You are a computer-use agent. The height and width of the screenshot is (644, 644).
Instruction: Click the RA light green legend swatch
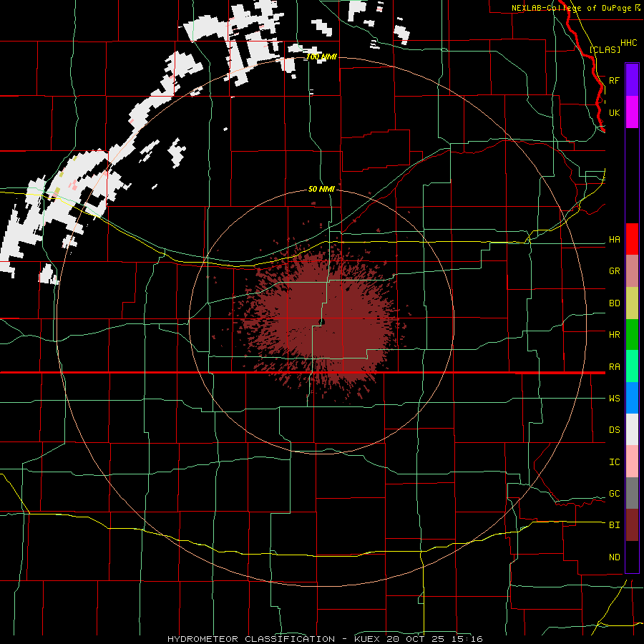632,366
